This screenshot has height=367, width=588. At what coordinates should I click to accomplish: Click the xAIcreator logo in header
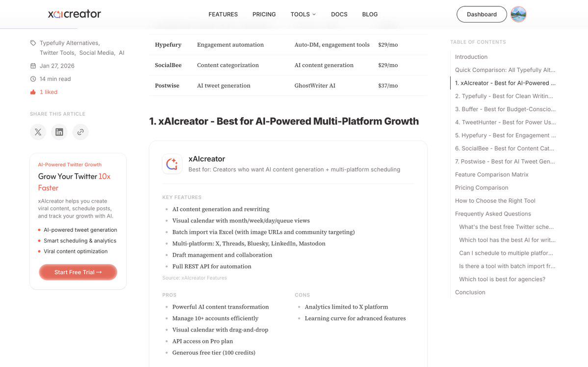click(x=74, y=14)
